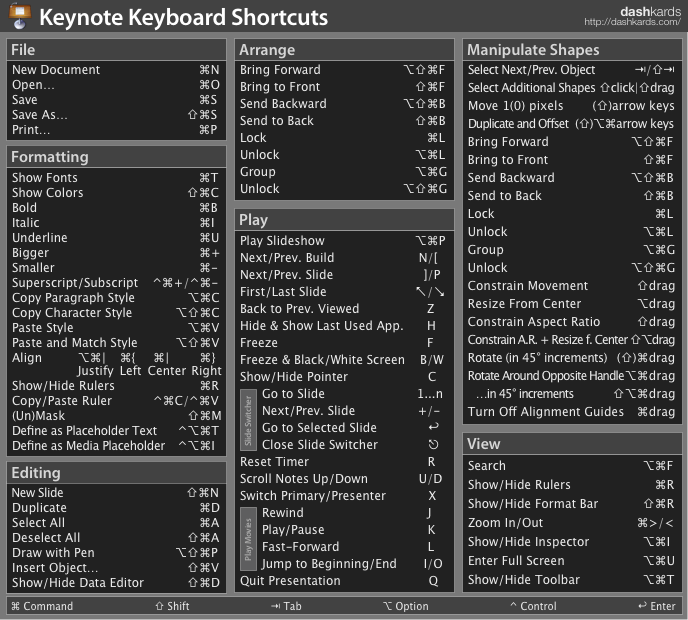Click the Enter Full Screen row
This screenshot has height=620, width=688.
[571, 561]
